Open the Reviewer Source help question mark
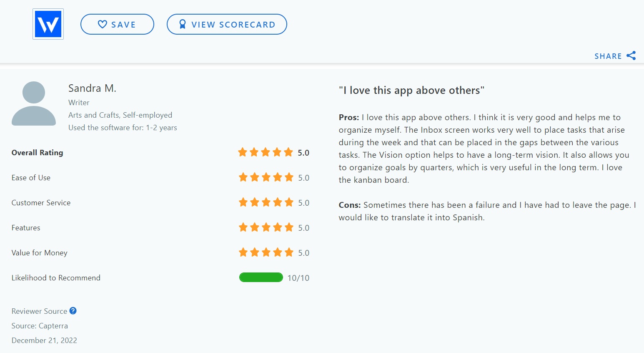Viewport: 644px width, 353px height. [x=73, y=311]
